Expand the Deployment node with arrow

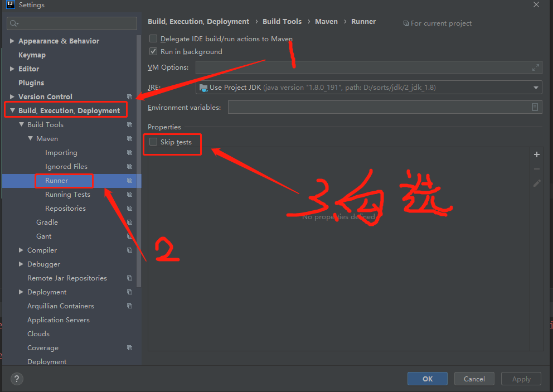(21, 292)
